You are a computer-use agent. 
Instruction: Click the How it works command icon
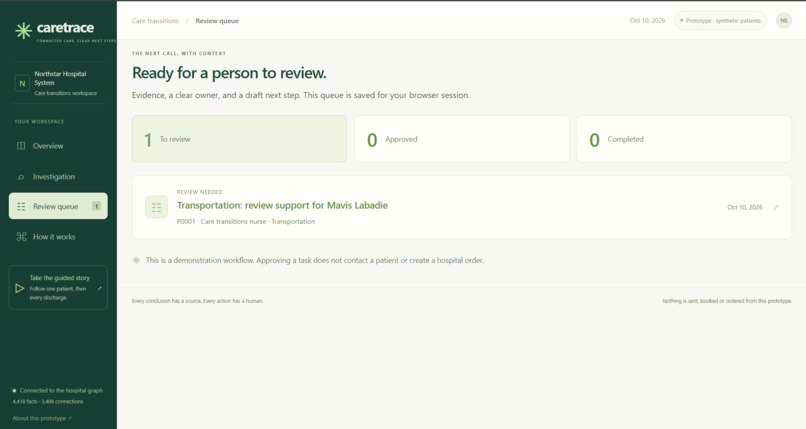21,237
